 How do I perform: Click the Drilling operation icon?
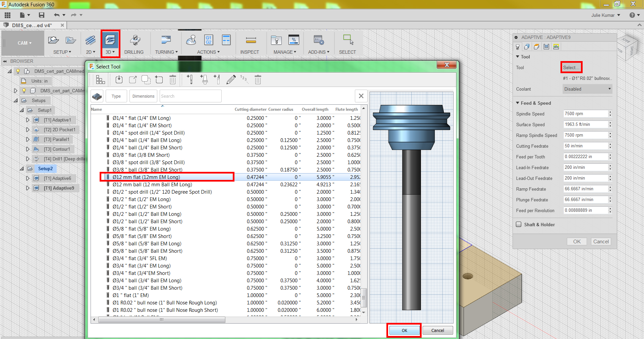(135, 40)
